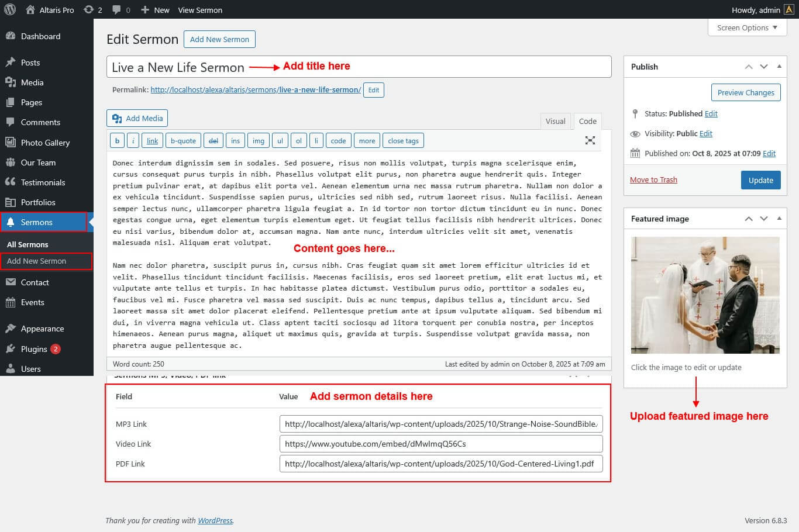
Task: Click the Add Media button
Action: pyautogui.click(x=137, y=118)
